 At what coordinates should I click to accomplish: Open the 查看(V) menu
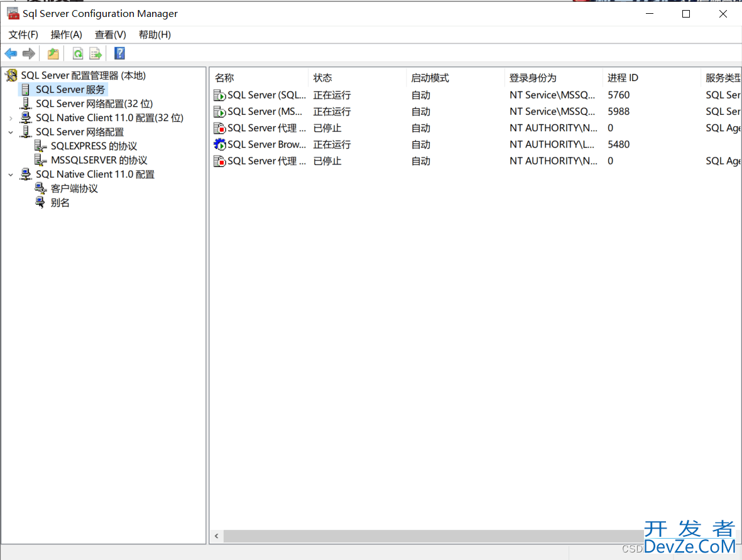(110, 35)
